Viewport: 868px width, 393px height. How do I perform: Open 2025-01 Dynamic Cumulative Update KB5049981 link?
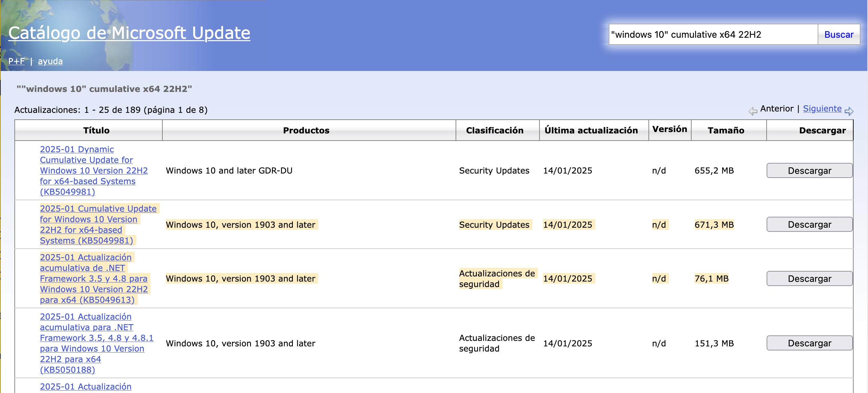(94, 170)
